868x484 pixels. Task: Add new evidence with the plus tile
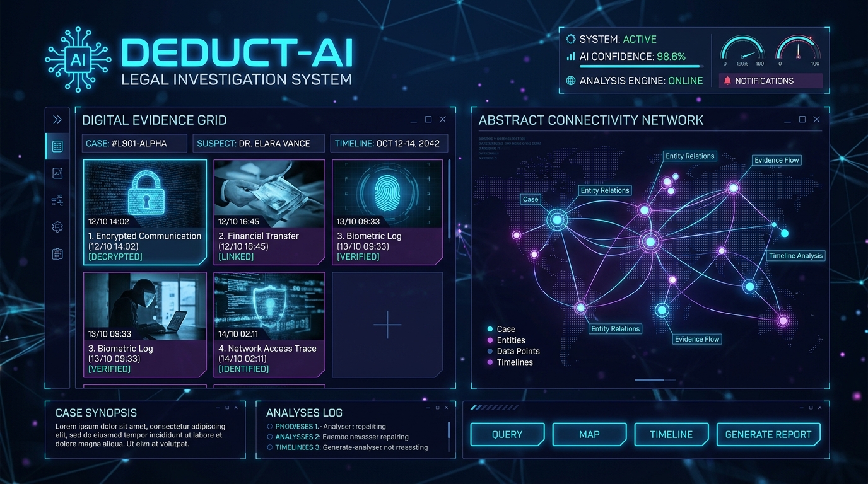tap(387, 325)
